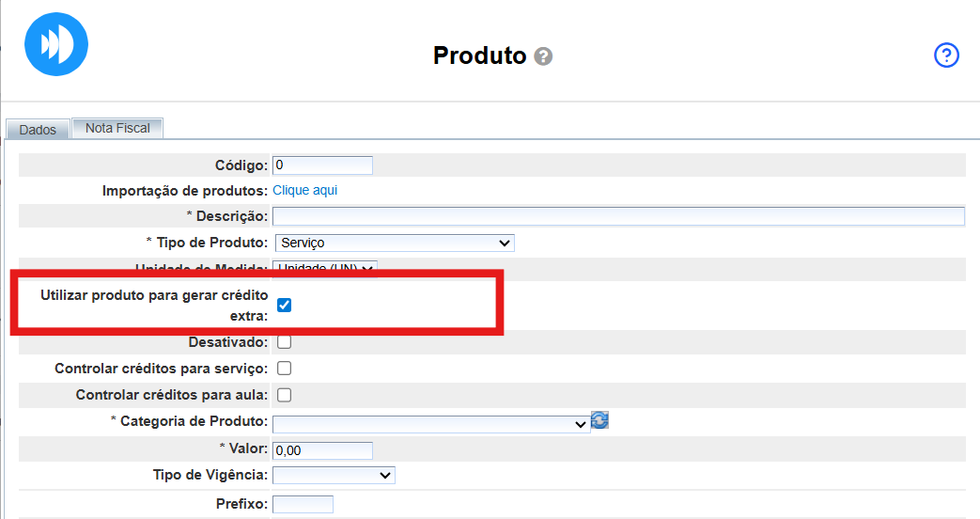The height and width of the screenshot is (519, 980).
Task: Switch to the Nota Fiscal tab
Action: click(x=117, y=128)
